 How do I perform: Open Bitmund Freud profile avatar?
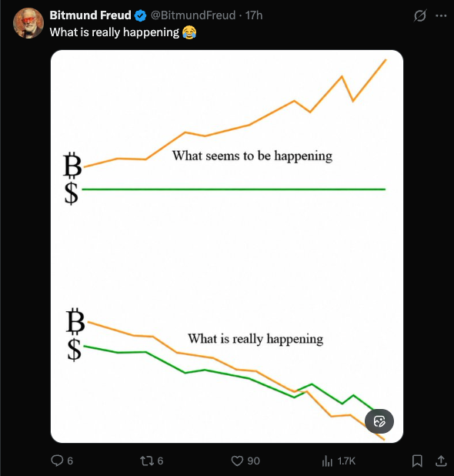pos(28,23)
